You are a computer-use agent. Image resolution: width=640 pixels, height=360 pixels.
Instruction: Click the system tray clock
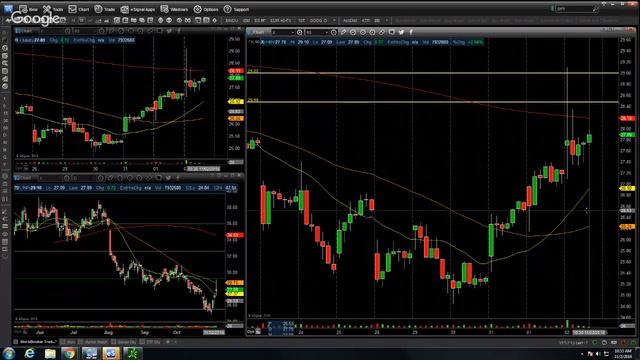[622, 353]
